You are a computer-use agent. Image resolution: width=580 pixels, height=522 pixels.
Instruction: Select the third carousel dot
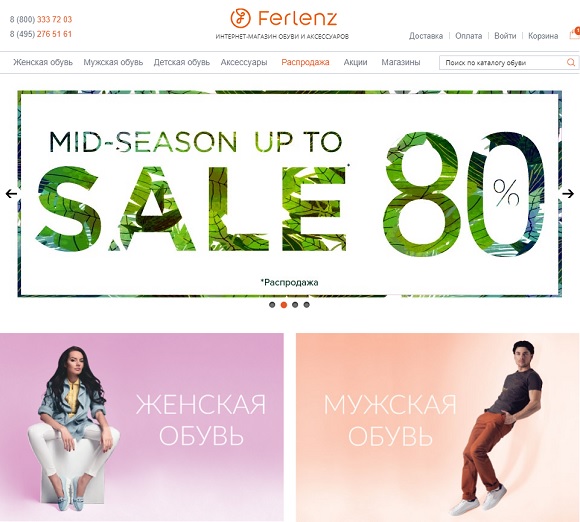pyautogui.click(x=295, y=305)
